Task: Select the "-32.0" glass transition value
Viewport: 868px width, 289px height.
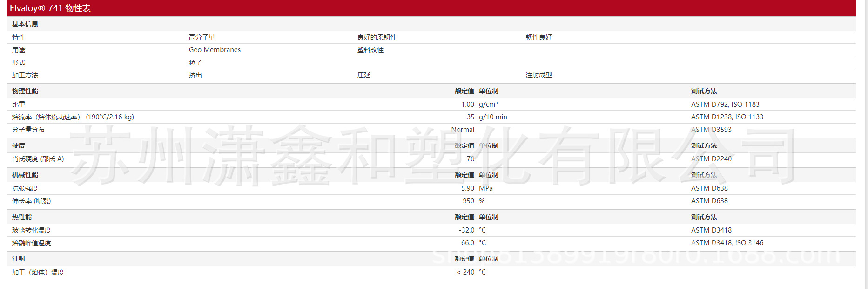Action: [x=466, y=230]
